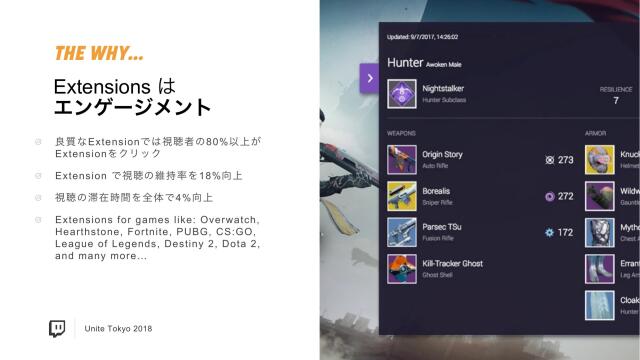Click the bullet mentioning 18% retention

[x=149, y=176]
